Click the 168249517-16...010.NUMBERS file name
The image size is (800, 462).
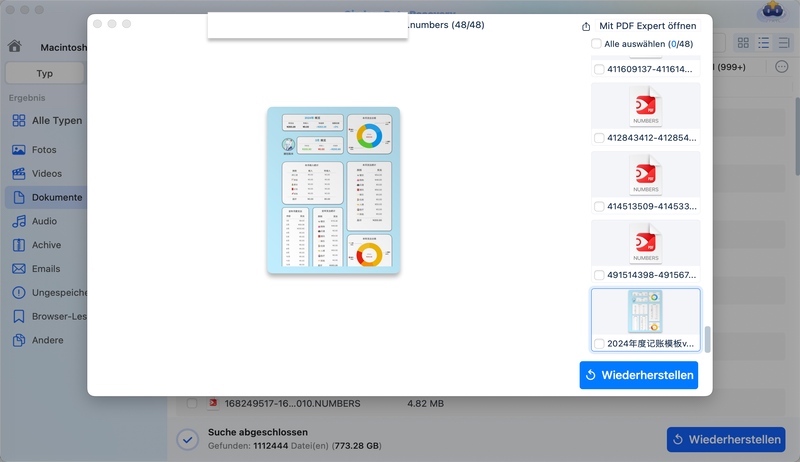[x=292, y=403]
